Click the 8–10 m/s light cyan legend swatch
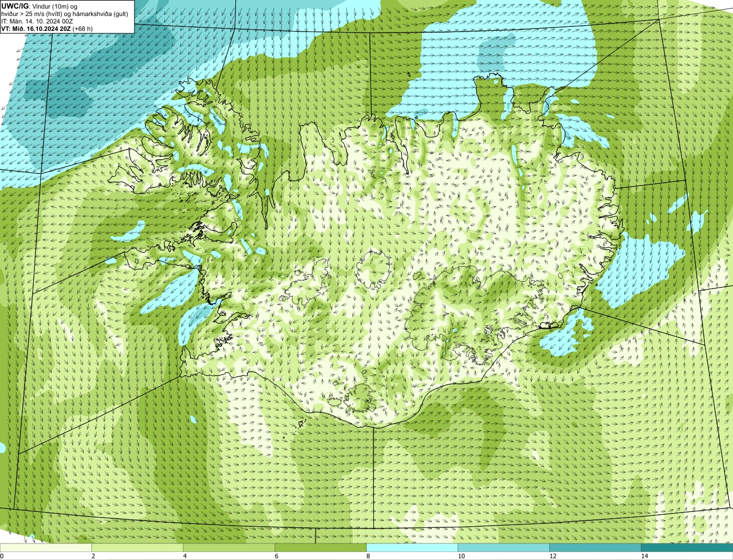Viewport: 733px width, 560px height. pos(412,547)
